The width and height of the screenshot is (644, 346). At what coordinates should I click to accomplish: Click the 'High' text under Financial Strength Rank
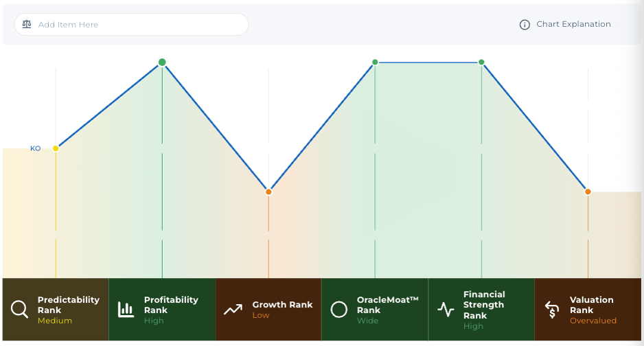[x=473, y=326]
